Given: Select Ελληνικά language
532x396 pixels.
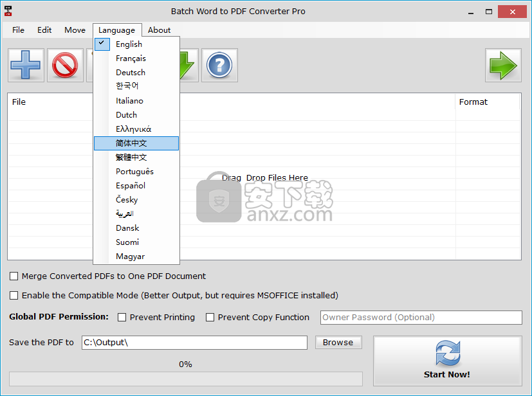Looking at the screenshot, I should (136, 129).
